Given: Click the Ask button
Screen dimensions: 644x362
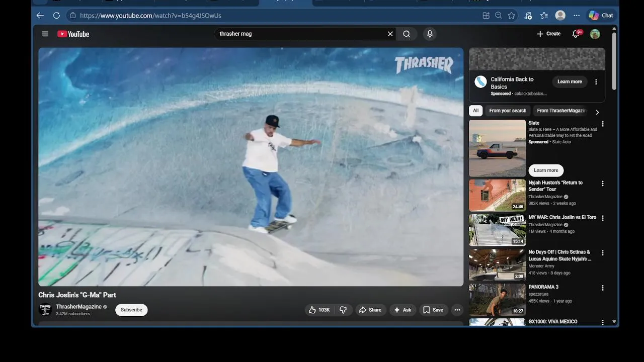Looking at the screenshot, I should [x=402, y=310].
